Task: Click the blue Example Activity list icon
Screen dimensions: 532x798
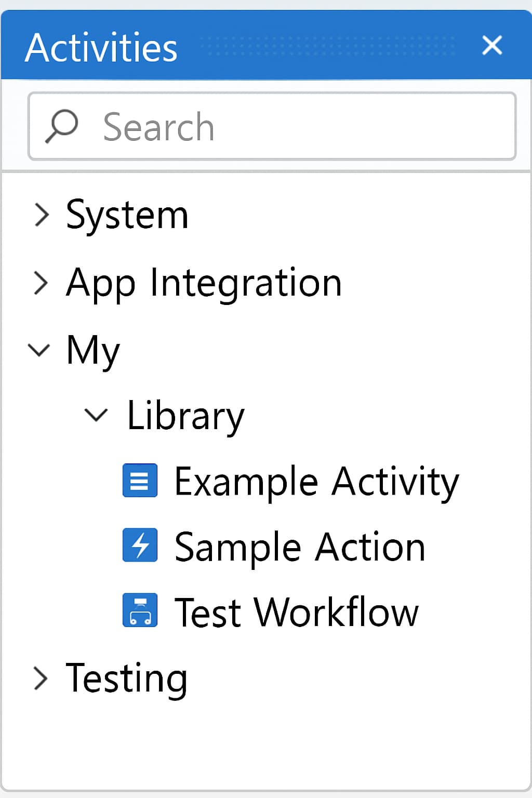Action: coord(140,481)
